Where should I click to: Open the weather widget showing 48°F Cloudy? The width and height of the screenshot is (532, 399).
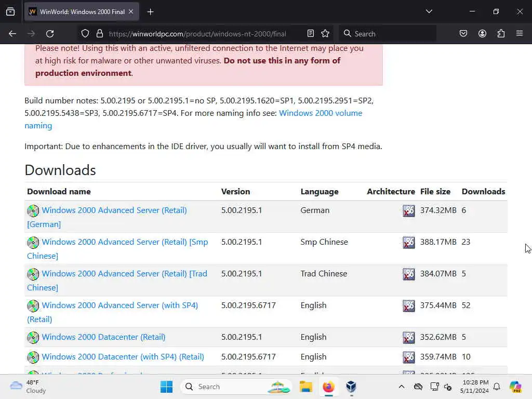tap(28, 387)
